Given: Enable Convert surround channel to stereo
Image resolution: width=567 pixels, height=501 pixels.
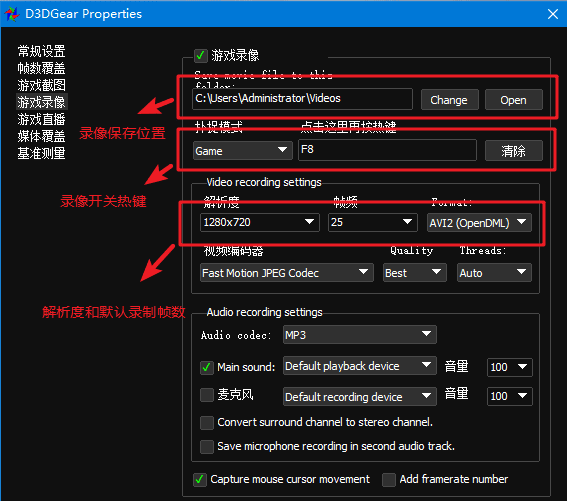Looking at the screenshot, I should point(206,423).
